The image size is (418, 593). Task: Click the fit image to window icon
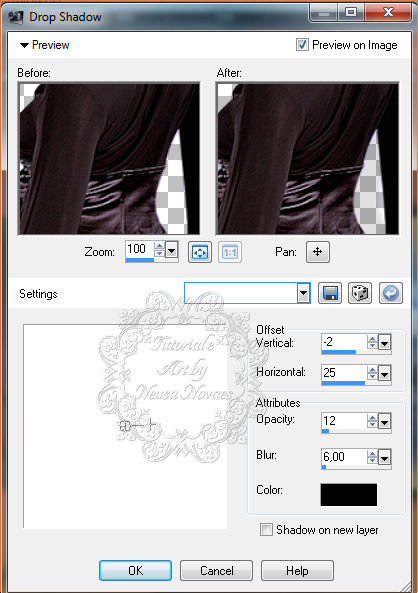[x=200, y=252]
